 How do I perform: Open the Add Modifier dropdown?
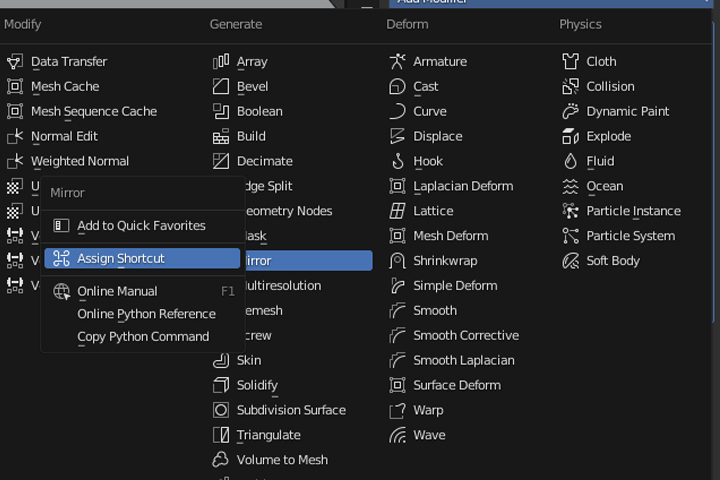(x=550, y=3)
